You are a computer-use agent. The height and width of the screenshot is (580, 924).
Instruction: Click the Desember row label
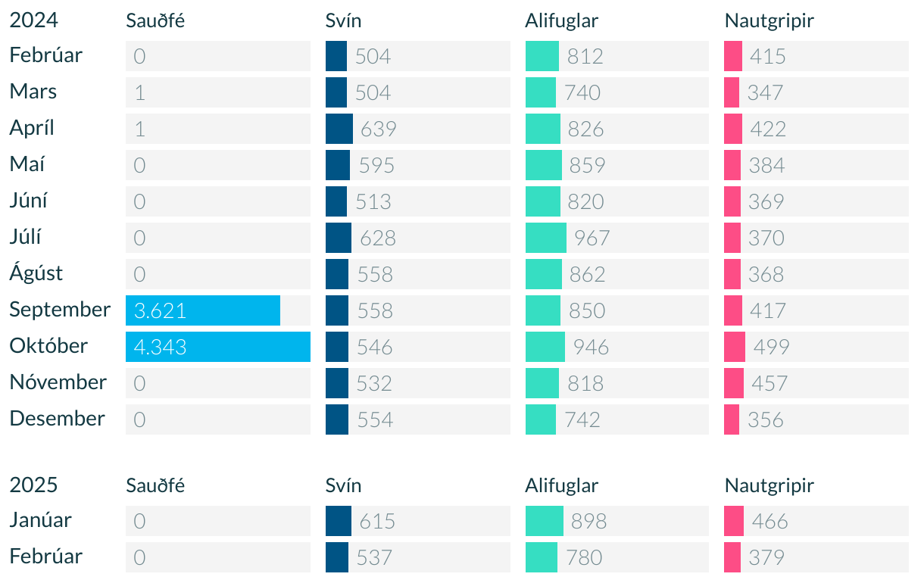[58, 418]
